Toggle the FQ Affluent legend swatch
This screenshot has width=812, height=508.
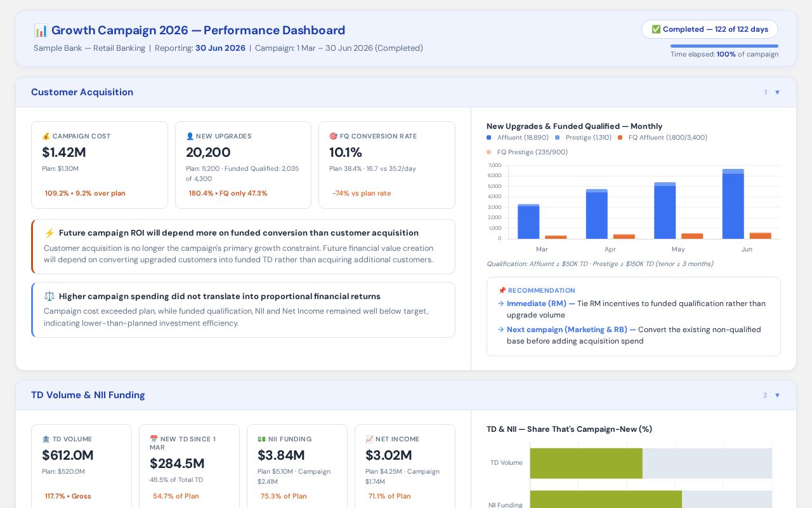tap(620, 138)
